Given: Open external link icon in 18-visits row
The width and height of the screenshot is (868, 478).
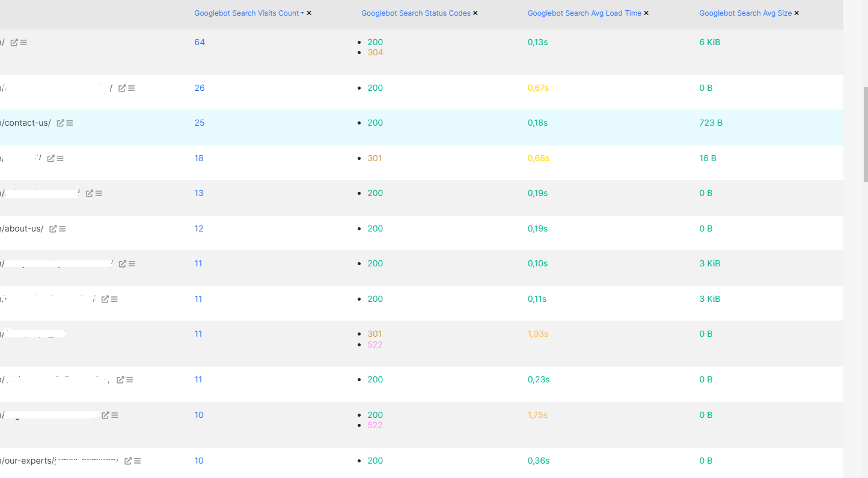Looking at the screenshot, I should tap(50, 159).
